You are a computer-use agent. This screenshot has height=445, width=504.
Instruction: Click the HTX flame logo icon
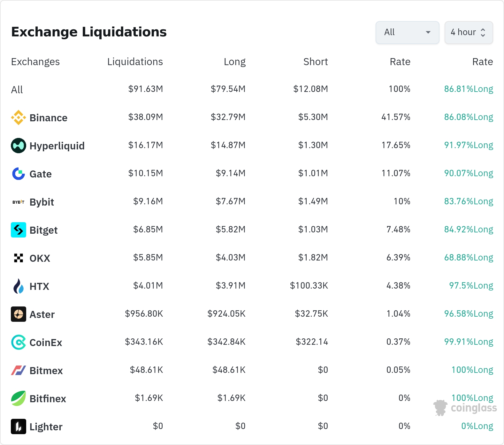point(19,286)
